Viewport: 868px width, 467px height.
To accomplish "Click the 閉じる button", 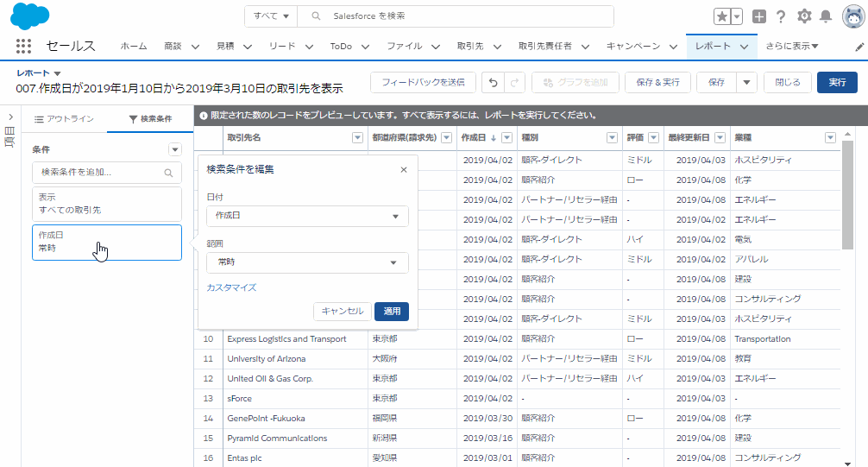I will [787, 83].
